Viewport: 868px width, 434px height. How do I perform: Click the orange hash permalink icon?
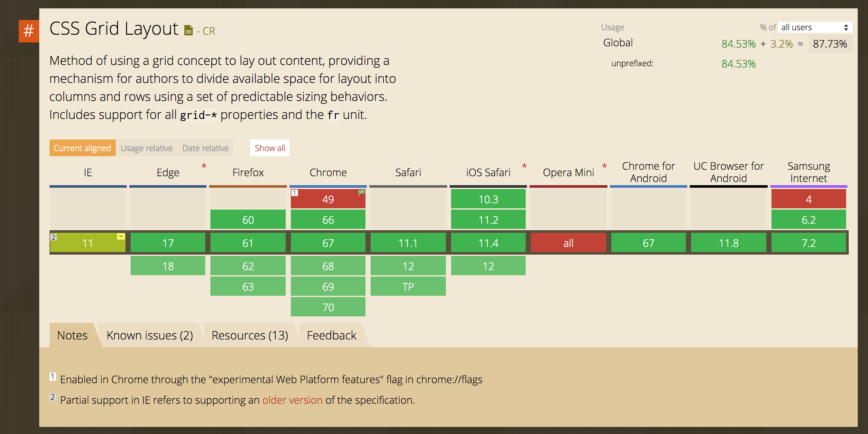[x=29, y=31]
